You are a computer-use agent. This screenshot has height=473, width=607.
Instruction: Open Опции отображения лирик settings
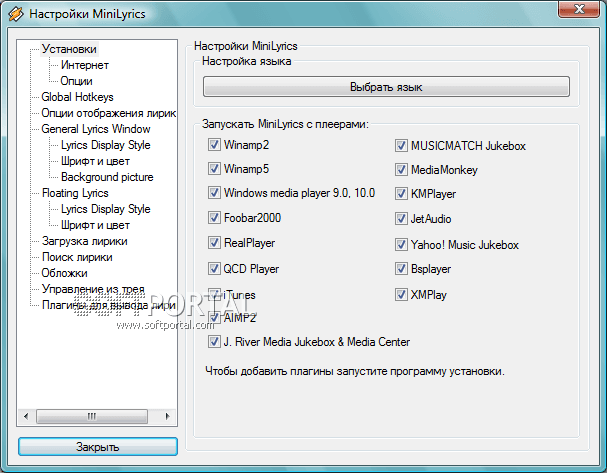(x=108, y=113)
